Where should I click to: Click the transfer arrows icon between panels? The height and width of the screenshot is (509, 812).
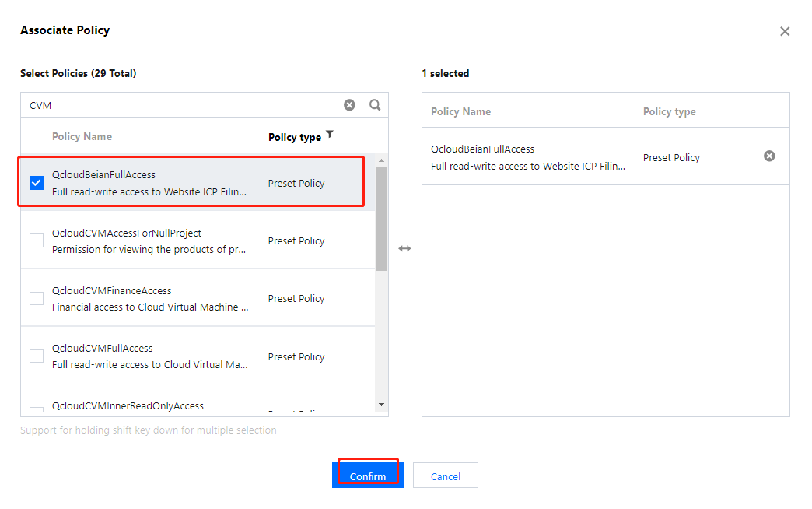404,249
